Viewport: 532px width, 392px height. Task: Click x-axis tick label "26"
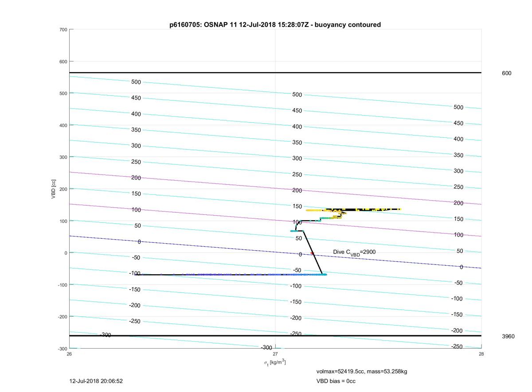click(x=69, y=354)
